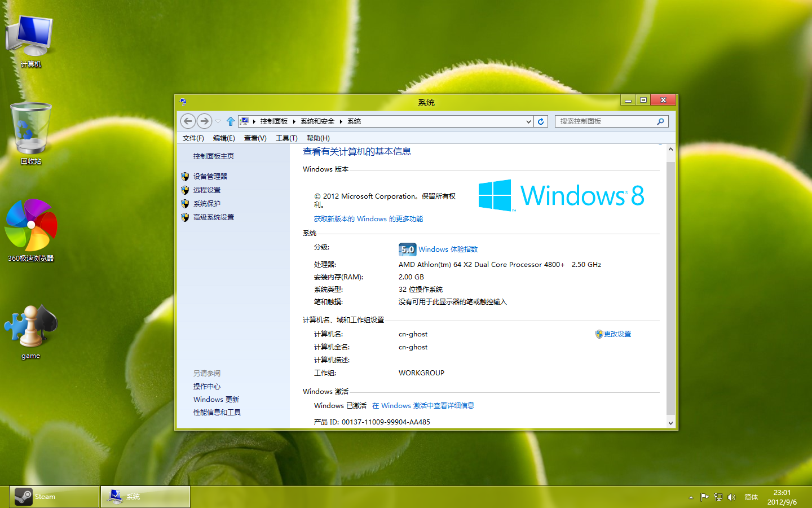Open 远程设置 link

pyautogui.click(x=206, y=190)
